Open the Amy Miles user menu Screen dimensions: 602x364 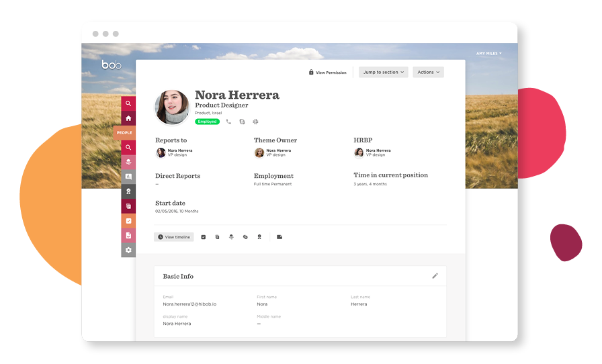pos(488,53)
